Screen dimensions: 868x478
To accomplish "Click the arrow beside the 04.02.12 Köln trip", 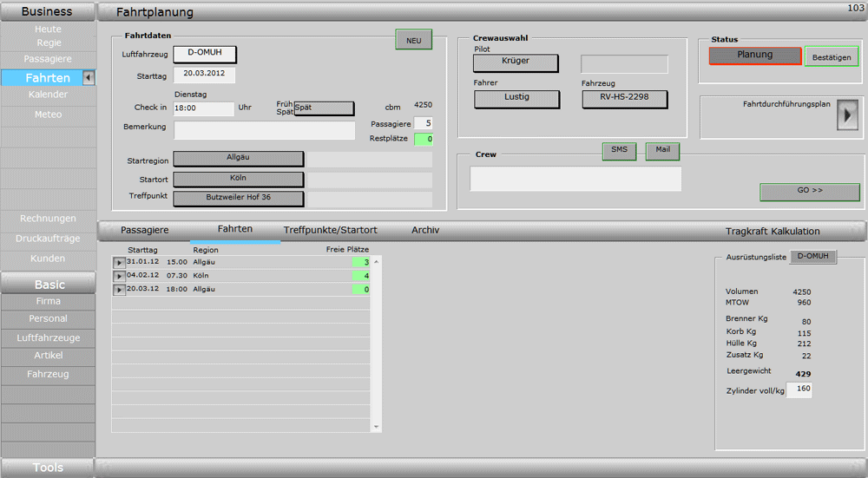I will click(x=119, y=276).
